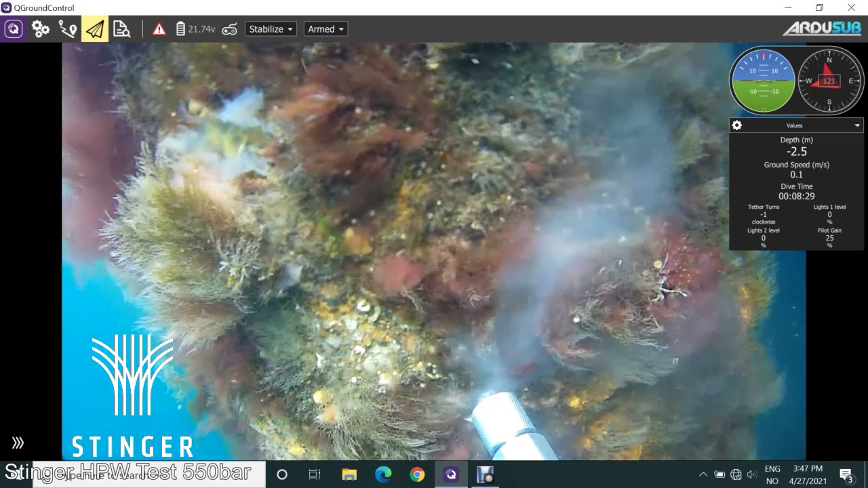The image size is (868, 488).
Task: Click the ArduSub logo
Action: pyautogui.click(x=822, y=28)
